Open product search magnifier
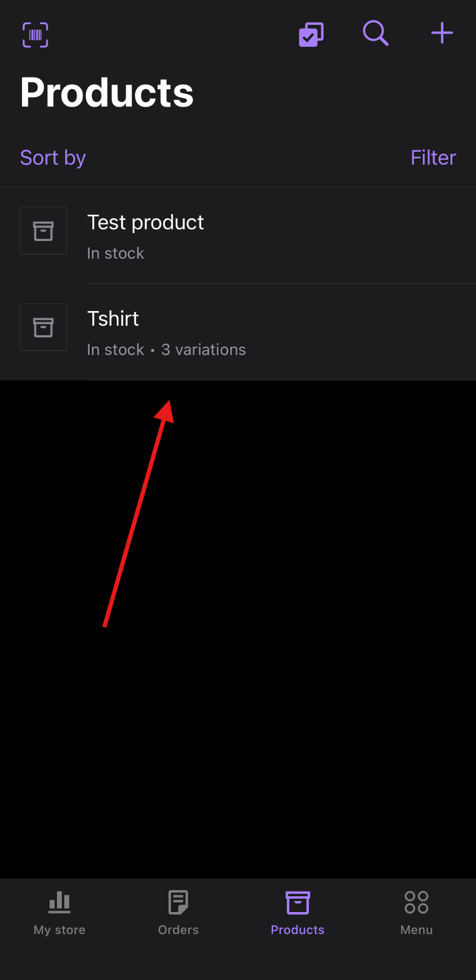 (375, 33)
